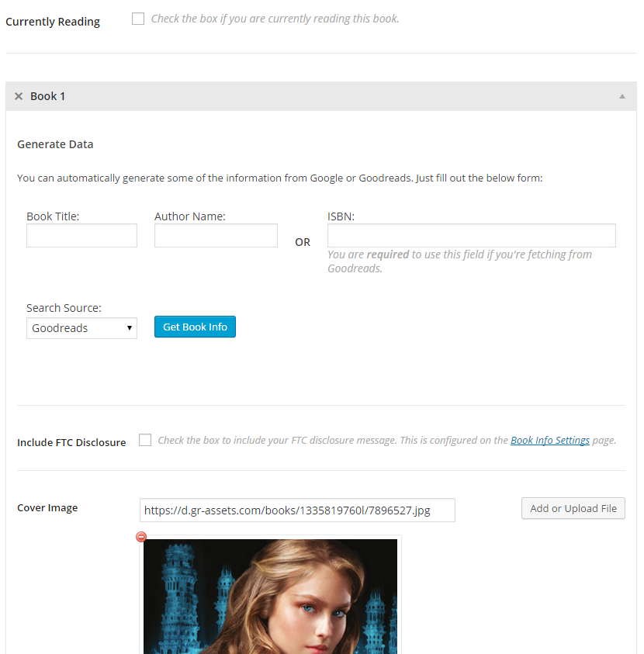This screenshot has height=654, width=644.
Task: Click the Add or Upload File button
Action: coord(573,508)
